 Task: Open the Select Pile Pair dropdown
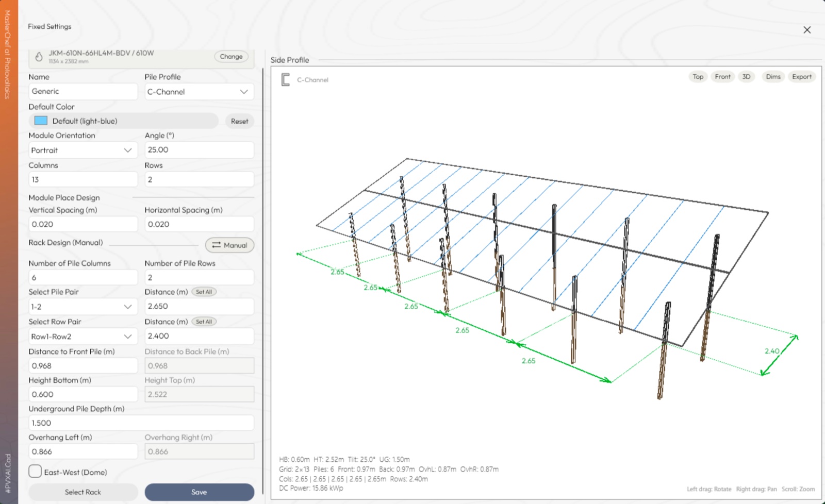coord(83,307)
